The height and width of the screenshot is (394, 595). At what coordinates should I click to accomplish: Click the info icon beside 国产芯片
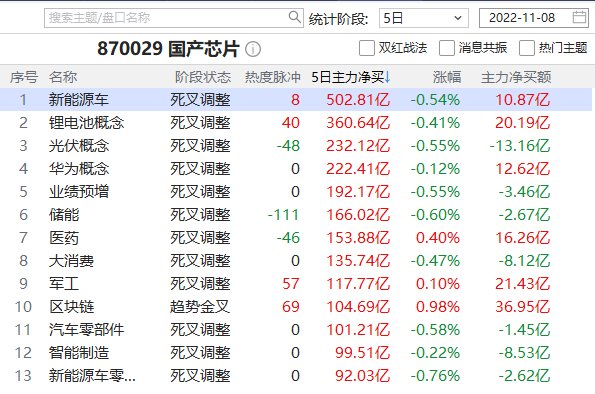point(253,49)
